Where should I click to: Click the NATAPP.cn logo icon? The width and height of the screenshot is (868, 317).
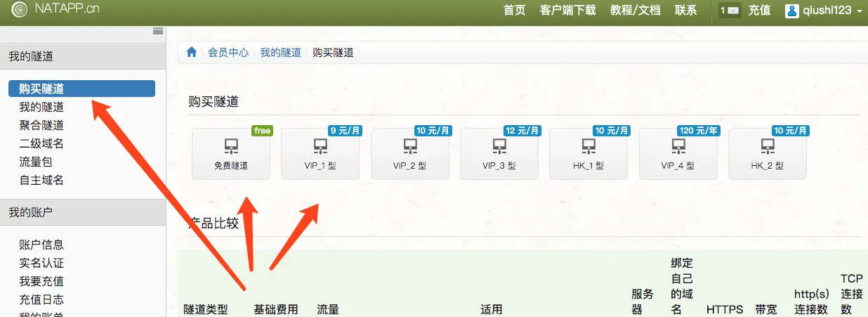[x=19, y=9]
